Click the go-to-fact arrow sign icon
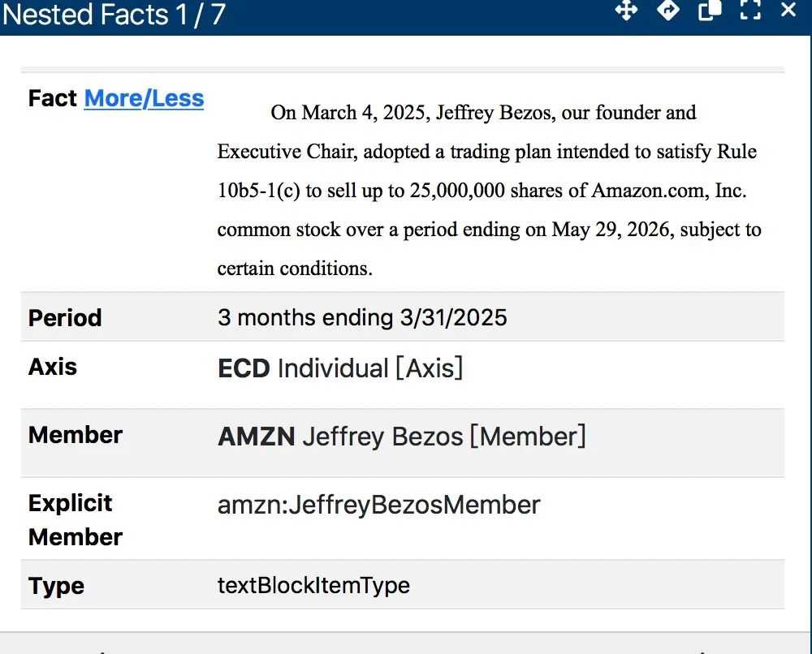The height and width of the screenshot is (654, 812). coord(667,11)
